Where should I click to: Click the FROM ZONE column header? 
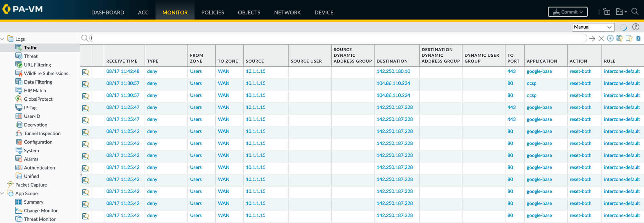click(x=196, y=58)
